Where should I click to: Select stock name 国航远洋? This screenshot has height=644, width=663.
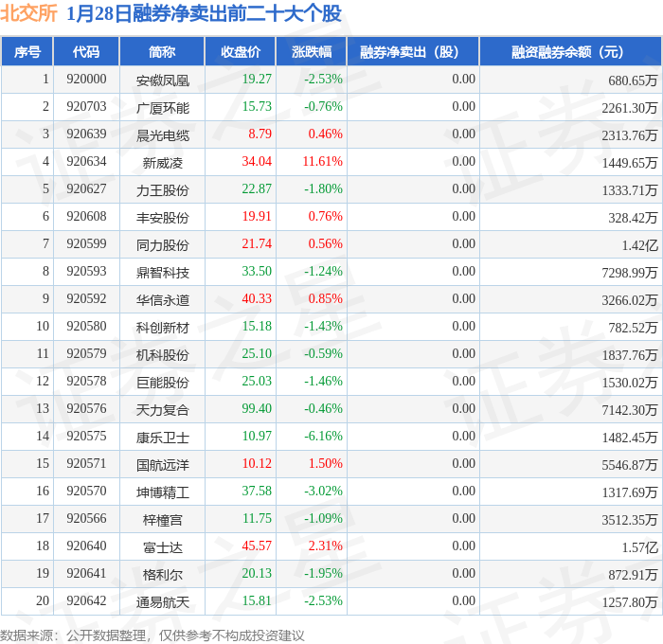pyautogui.click(x=162, y=465)
